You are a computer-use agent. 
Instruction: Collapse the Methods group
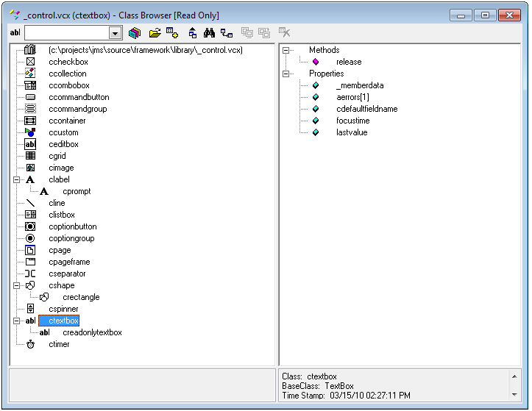click(x=286, y=50)
